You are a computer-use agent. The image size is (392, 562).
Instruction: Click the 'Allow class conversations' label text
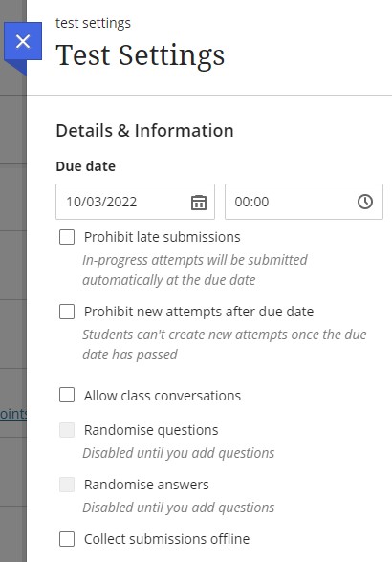163,396
